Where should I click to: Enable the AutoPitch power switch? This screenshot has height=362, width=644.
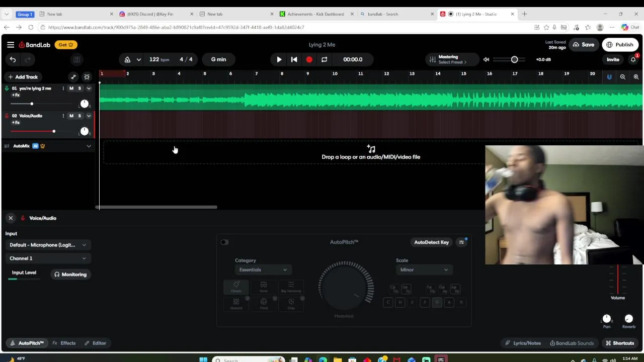point(224,242)
